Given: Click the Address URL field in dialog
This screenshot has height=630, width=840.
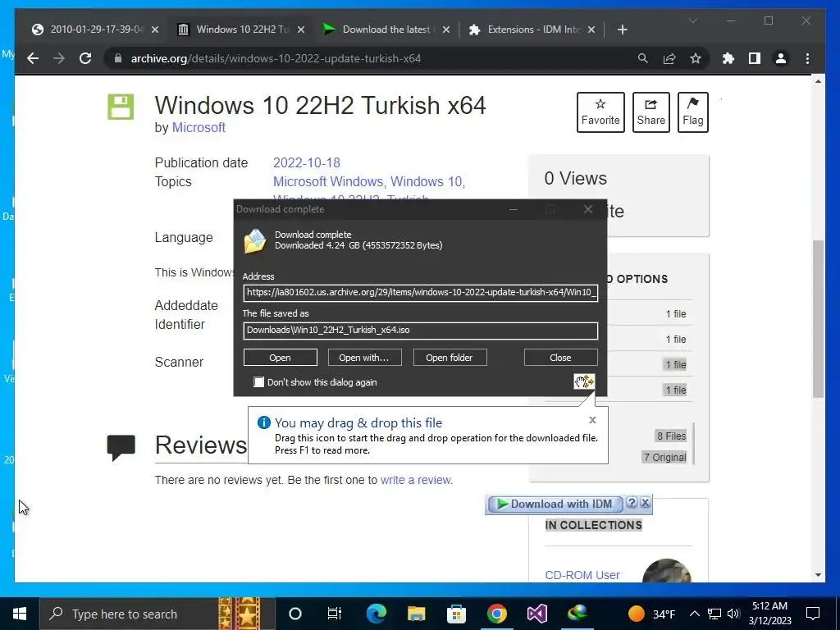Looking at the screenshot, I should 421,293.
